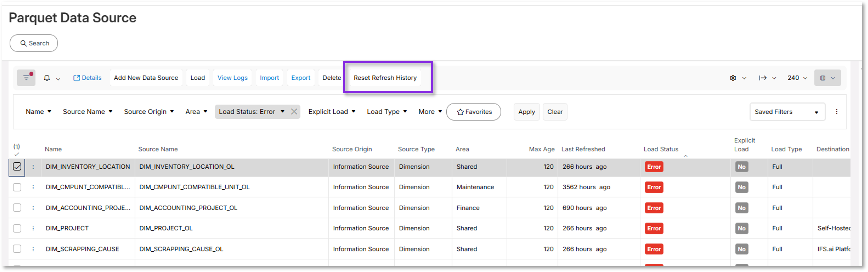Apply the current filters
The image size is (868, 272).
coord(526,112)
